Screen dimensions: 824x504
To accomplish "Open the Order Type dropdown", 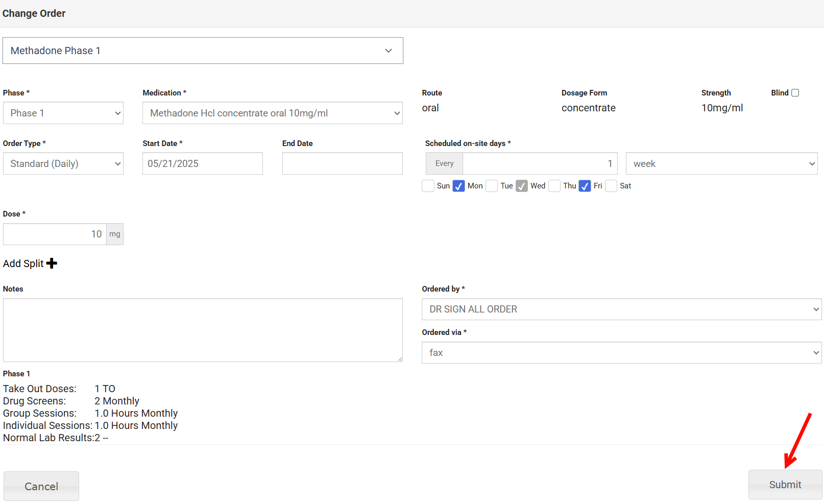I will point(63,163).
